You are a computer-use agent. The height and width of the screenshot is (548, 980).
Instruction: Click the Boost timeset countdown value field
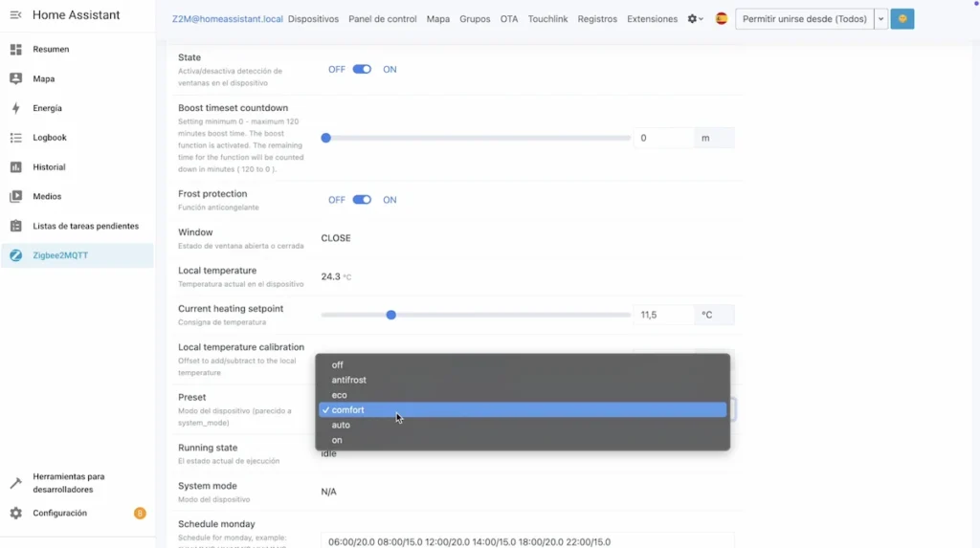tap(663, 138)
